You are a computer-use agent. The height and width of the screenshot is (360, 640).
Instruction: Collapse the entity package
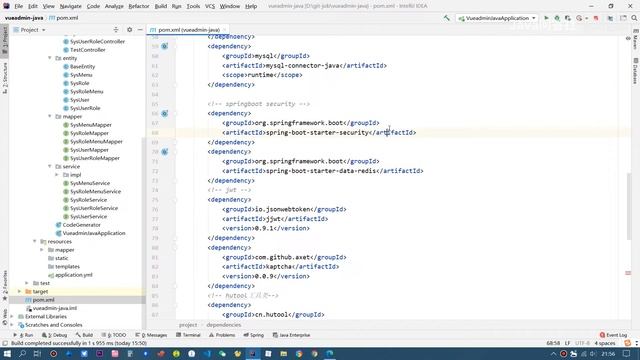click(x=50, y=58)
